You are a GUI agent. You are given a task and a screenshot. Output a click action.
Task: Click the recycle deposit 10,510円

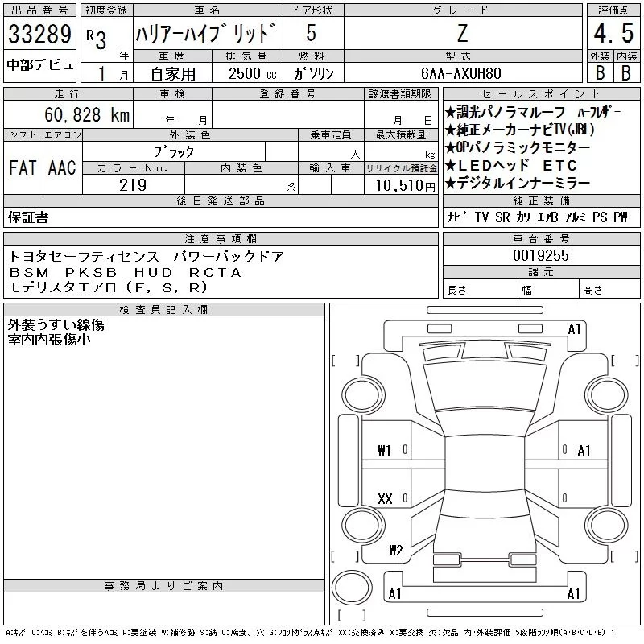pyautogui.click(x=406, y=185)
